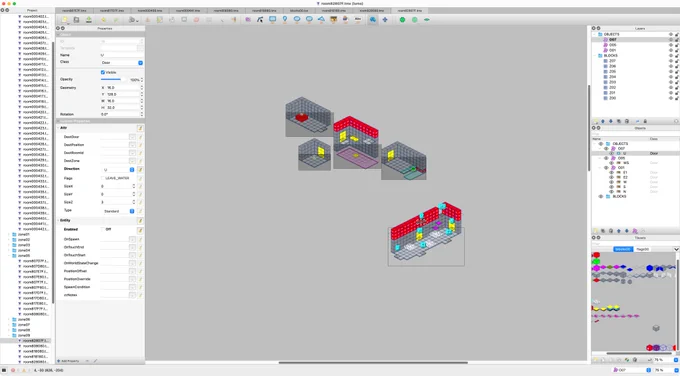Viewport: 680px width, 376px height.
Task: Click the Name input field in Properties
Action: click(121, 56)
